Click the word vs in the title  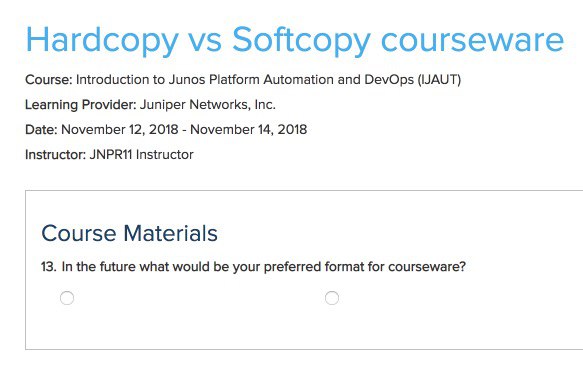click(x=206, y=41)
